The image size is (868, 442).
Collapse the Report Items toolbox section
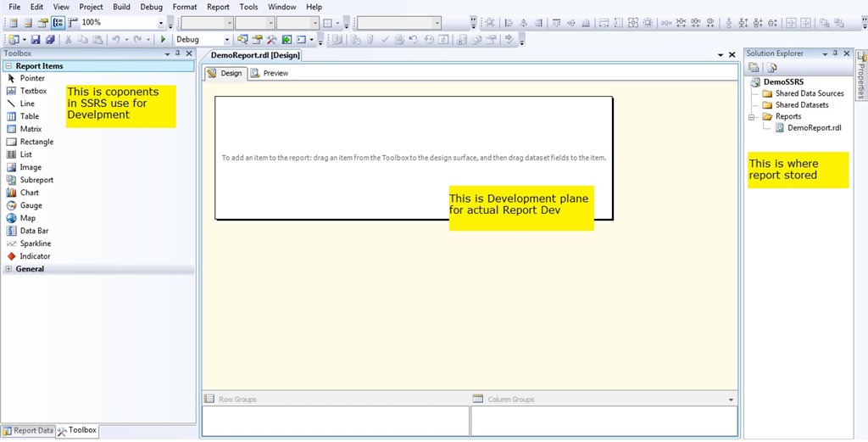click(8, 66)
